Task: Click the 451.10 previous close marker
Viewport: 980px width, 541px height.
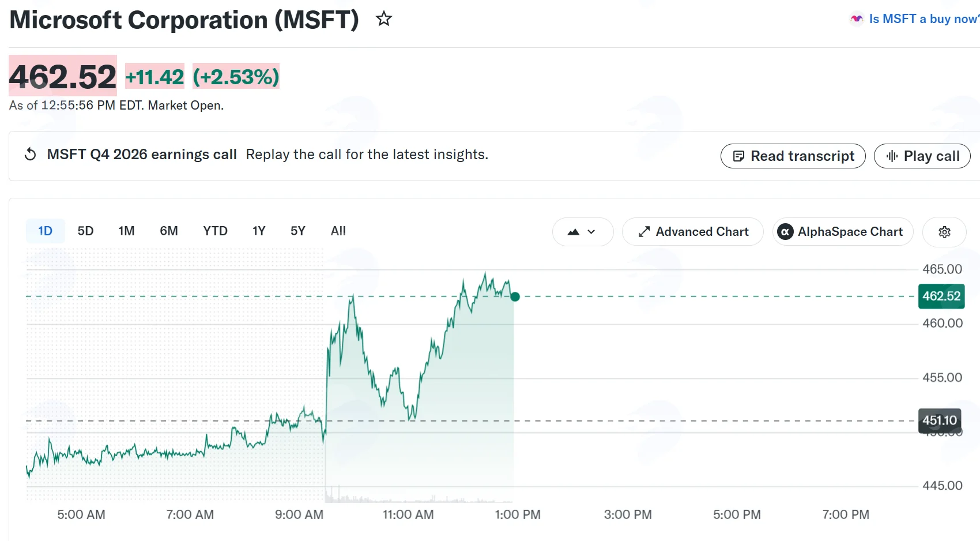Action: pos(940,420)
